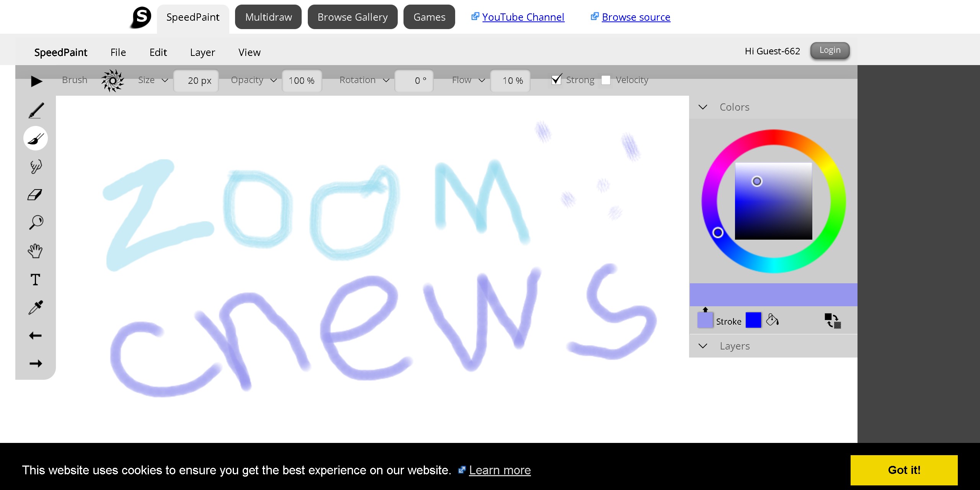This screenshot has width=980, height=490.
Task: Select the Eyedropper color picker tool
Action: coord(36,307)
